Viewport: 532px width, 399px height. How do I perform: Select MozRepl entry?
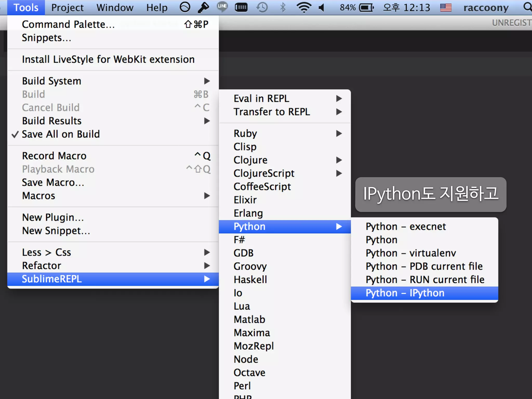tap(285, 346)
